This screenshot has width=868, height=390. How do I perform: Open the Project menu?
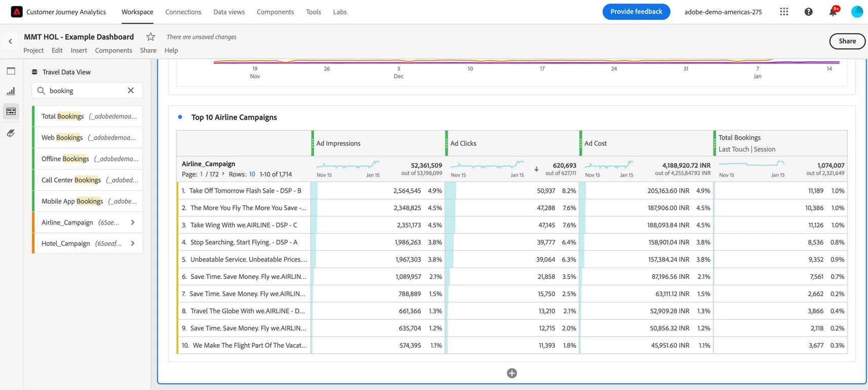(33, 50)
